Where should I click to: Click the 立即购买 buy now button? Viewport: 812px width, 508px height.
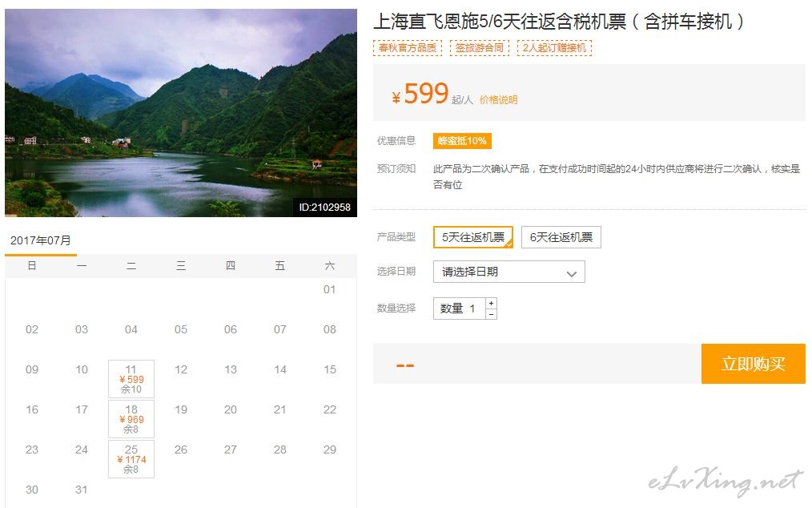tap(753, 364)
